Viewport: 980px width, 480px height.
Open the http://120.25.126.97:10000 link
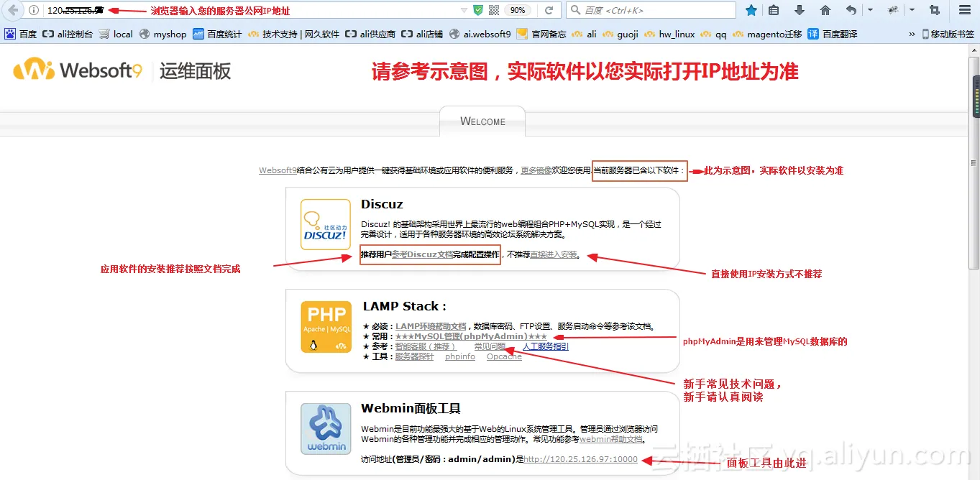[580, 459]
